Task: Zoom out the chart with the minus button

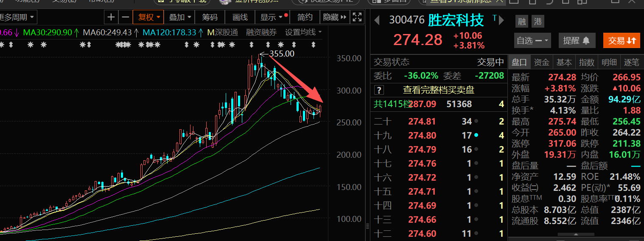Action: [x=125, y=17]
